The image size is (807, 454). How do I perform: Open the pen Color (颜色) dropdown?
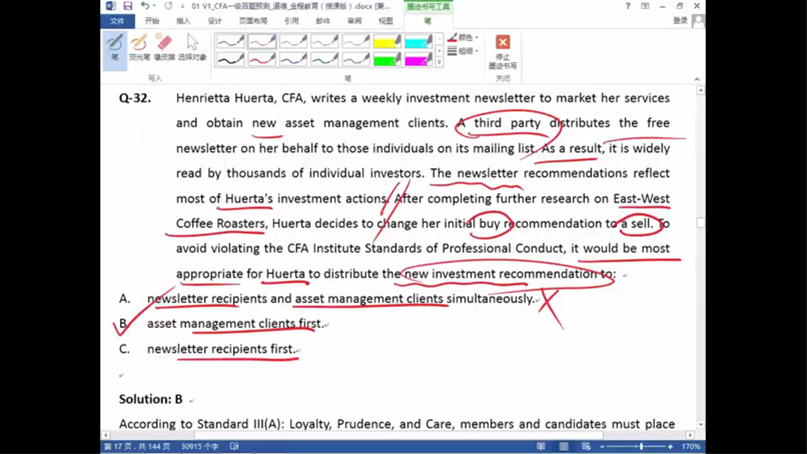tap(462, 38)
